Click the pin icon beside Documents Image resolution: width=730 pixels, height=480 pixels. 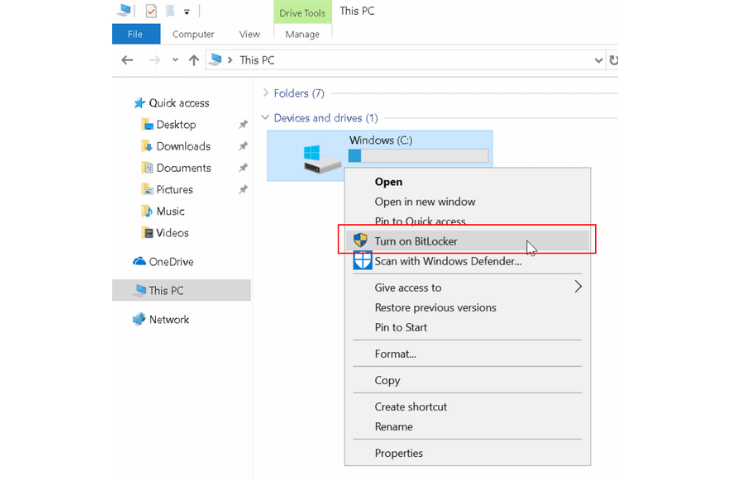pos(243,168)
